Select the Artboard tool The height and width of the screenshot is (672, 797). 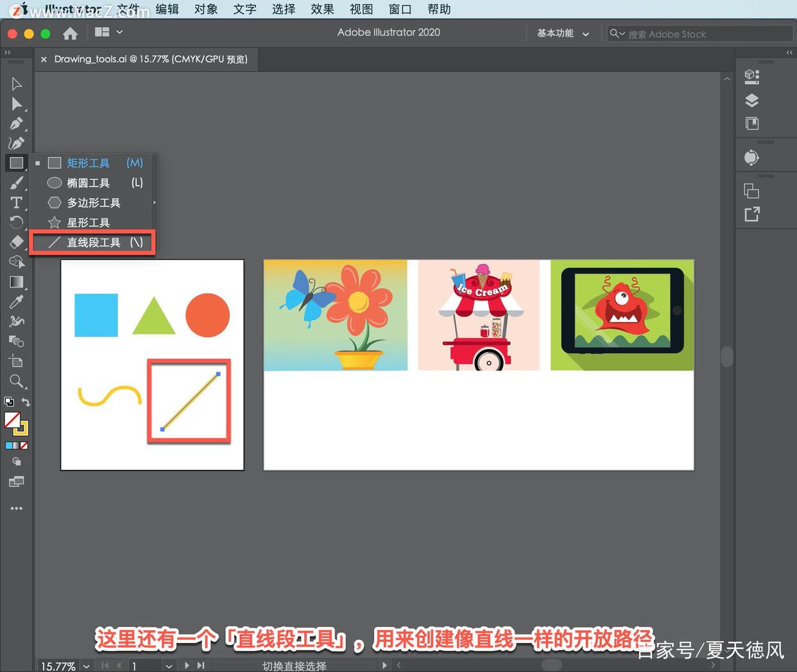click(17, 361)
